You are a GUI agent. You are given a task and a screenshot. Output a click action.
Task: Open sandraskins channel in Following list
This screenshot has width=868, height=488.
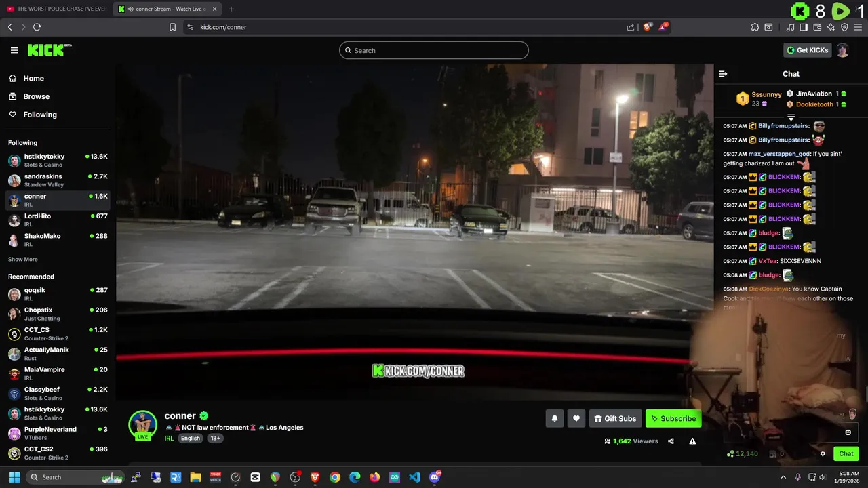tap(58, 180)
